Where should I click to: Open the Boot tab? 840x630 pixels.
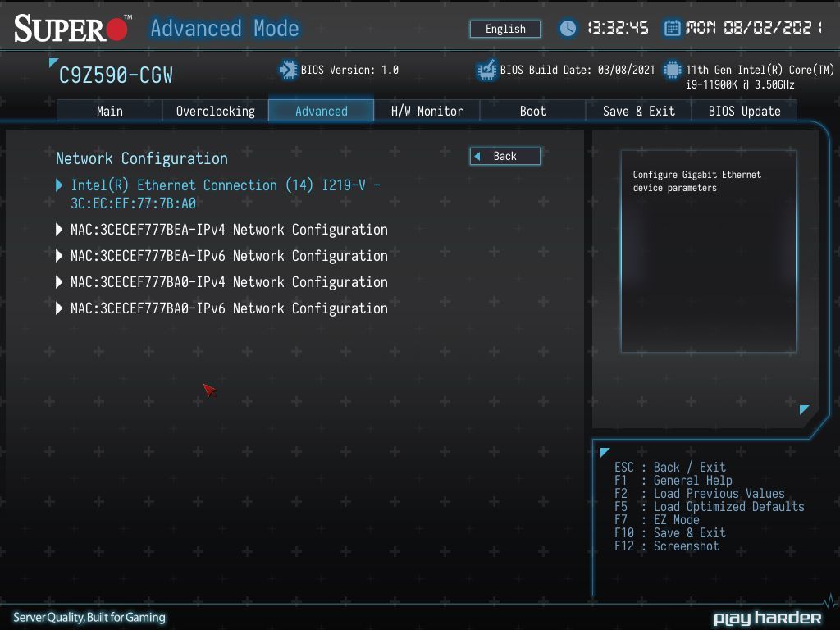point(532,112)
